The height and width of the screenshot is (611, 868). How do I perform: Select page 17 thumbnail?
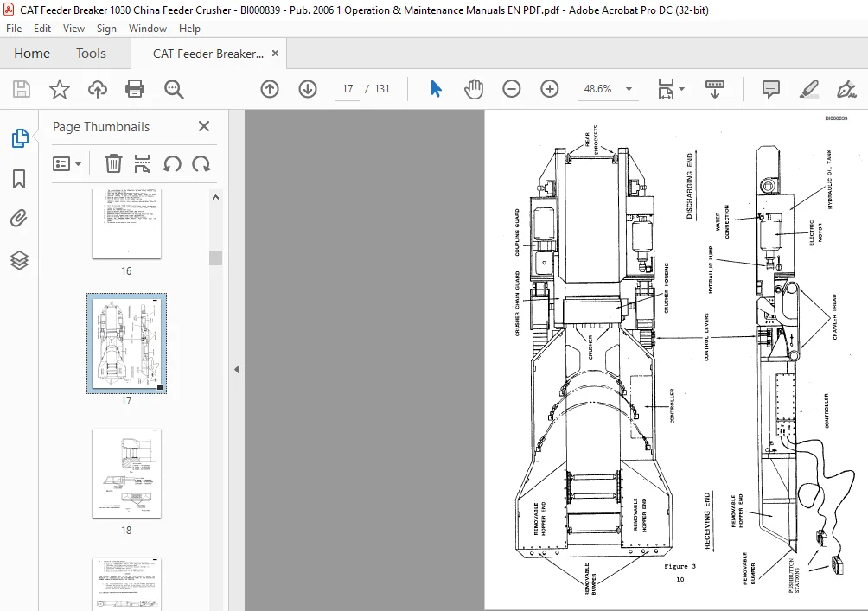pos(126,343)
